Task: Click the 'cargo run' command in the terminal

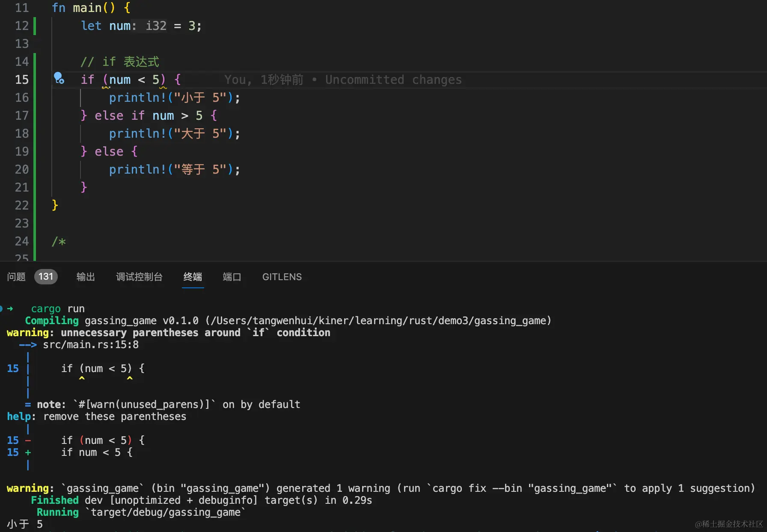Action: [58, 309]
